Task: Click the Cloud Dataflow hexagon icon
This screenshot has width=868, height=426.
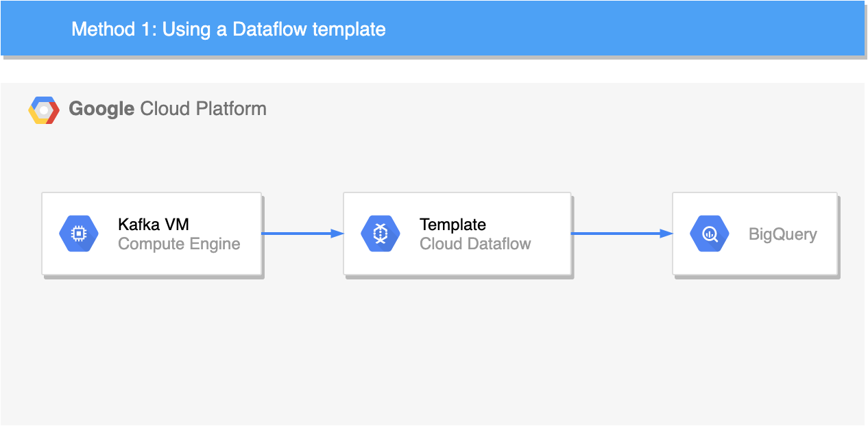Action: coord(381,234)
